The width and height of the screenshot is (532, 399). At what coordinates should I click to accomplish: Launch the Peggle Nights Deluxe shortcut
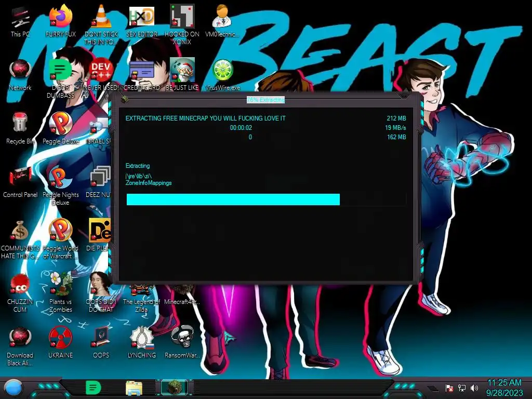pos(60,185)
